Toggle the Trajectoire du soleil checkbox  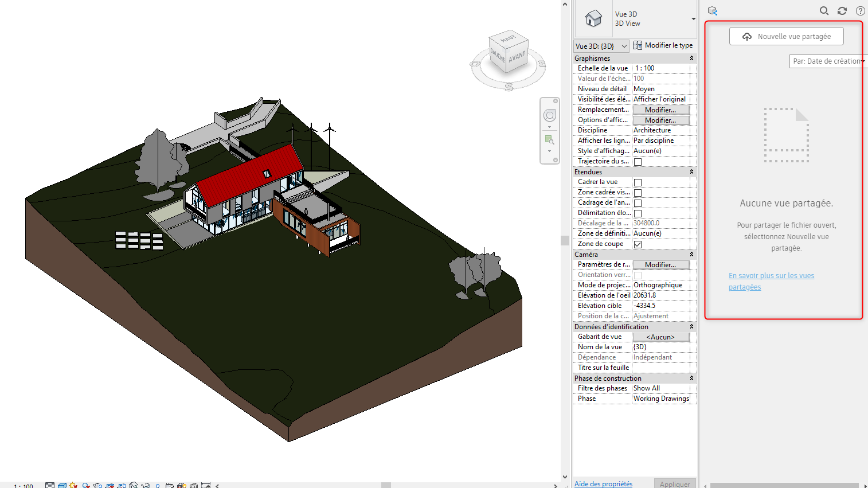click(x=638, y=162)
